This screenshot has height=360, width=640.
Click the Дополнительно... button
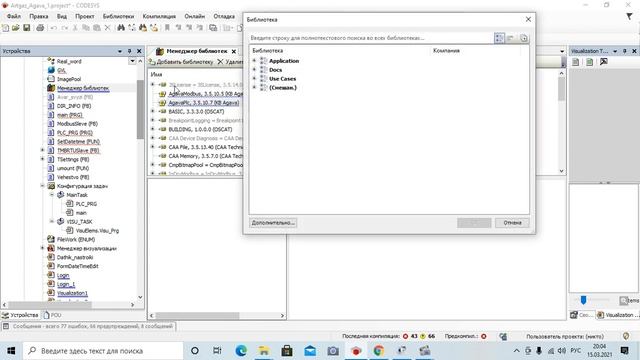[273, 223]
